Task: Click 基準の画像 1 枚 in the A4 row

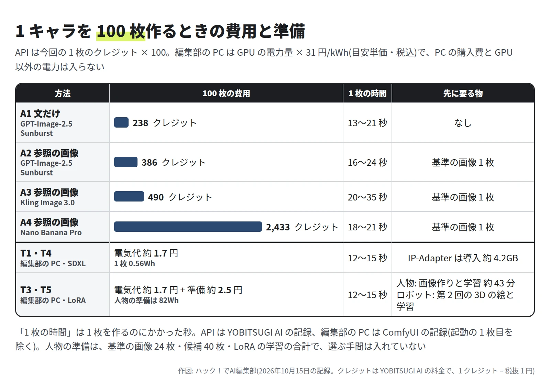Action: [x=463, y=227]
